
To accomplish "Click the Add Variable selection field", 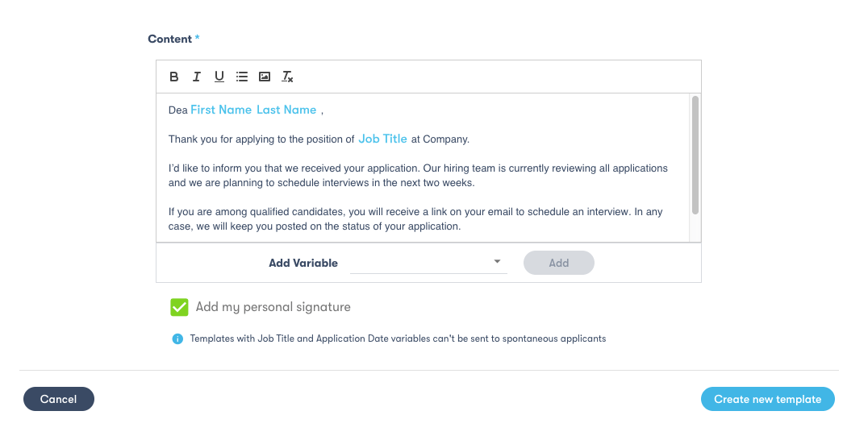I will pos(428,263).
